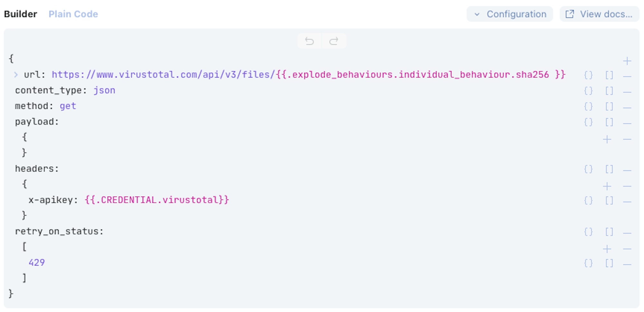The width and height of the screenshot is (644, 312).
Task: Select the Builder tab
Action: pos(21,14)
